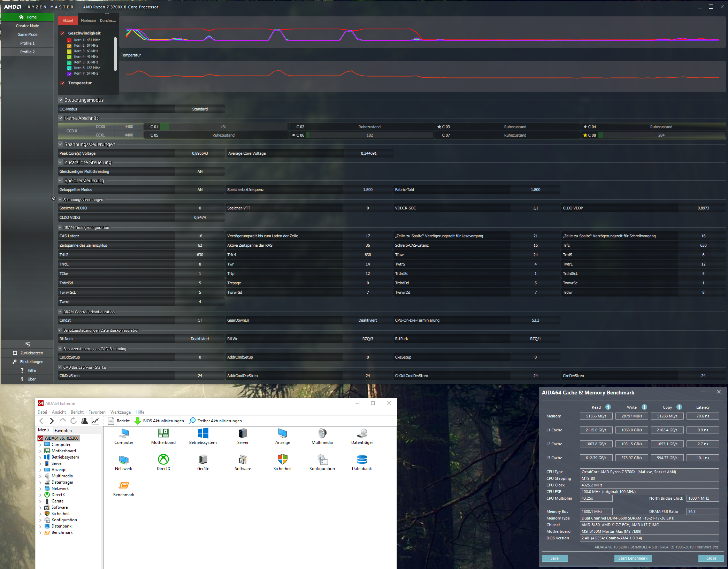This screenshot has height=569, width=728.
Task: Toggle the Geschwindigkeit checkbox
Action: click(x=63, y=33)
